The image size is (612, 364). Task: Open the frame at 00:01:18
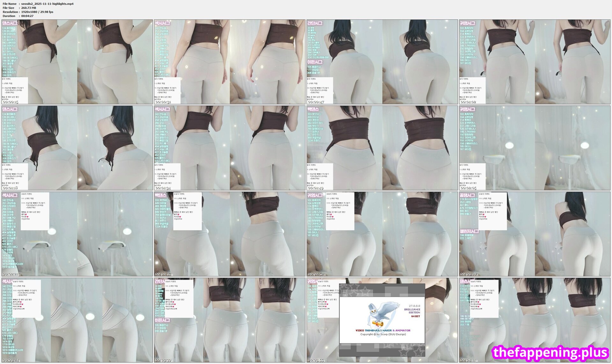pyautogui.click(x=77, y=148)
